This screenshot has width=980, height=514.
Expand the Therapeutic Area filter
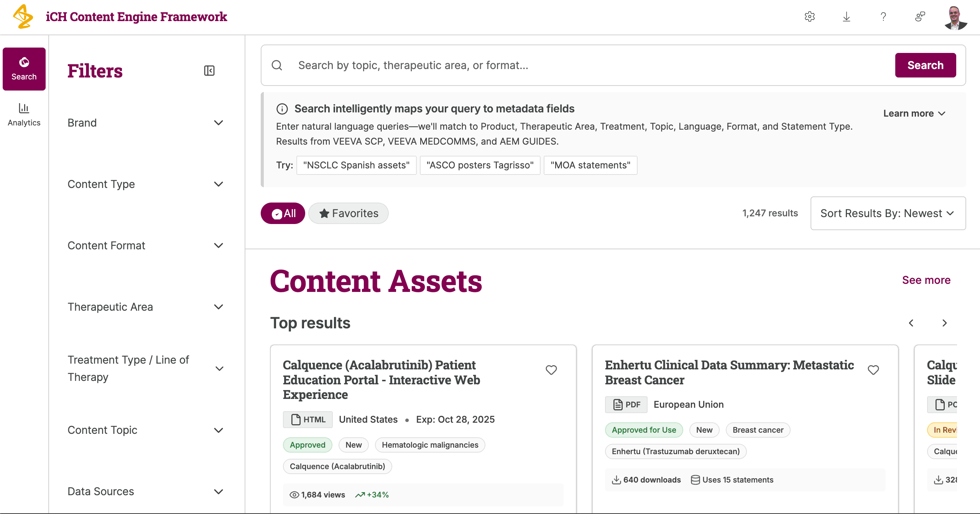[219, 306]
